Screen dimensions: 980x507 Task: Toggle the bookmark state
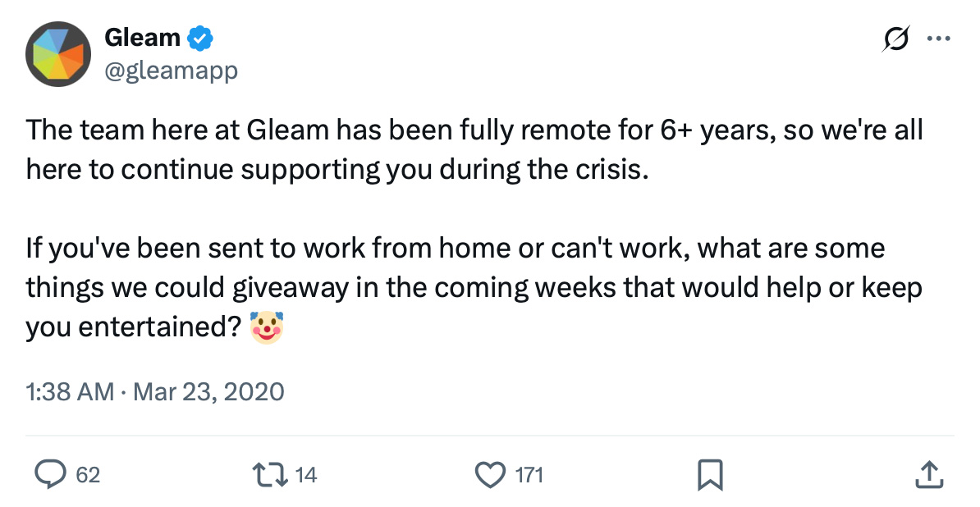[711, 474]
